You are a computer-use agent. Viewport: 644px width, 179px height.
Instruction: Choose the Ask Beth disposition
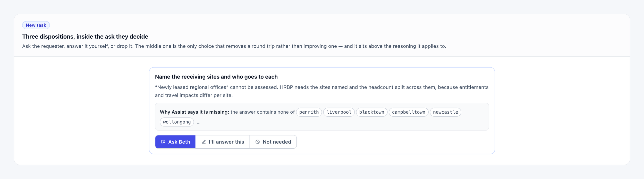pos(175,142)
